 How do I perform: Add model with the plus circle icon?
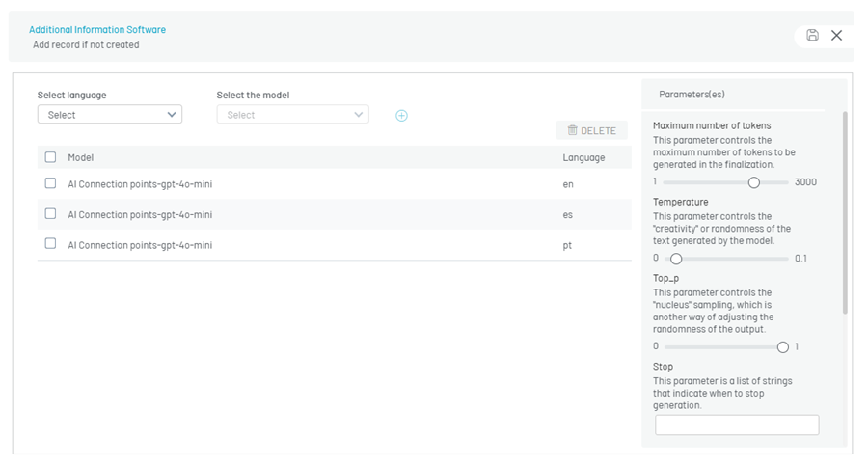tap(401, 115)
